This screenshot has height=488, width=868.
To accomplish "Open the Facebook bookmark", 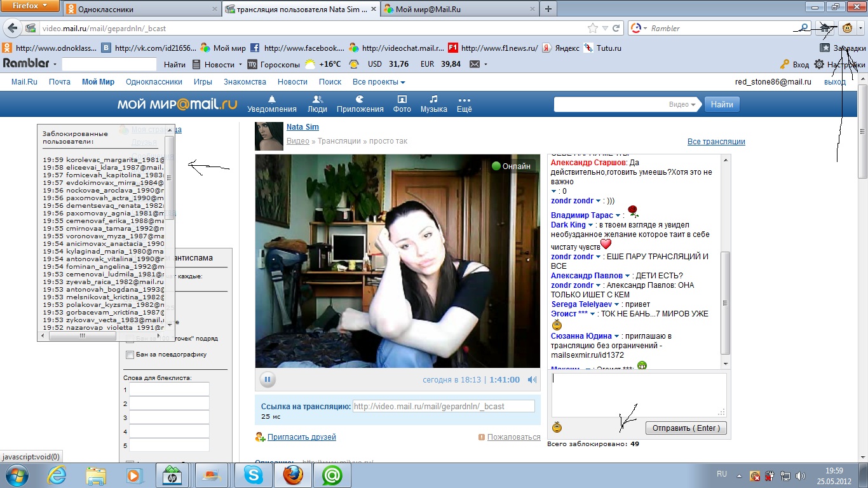I will tap(297, 48).
